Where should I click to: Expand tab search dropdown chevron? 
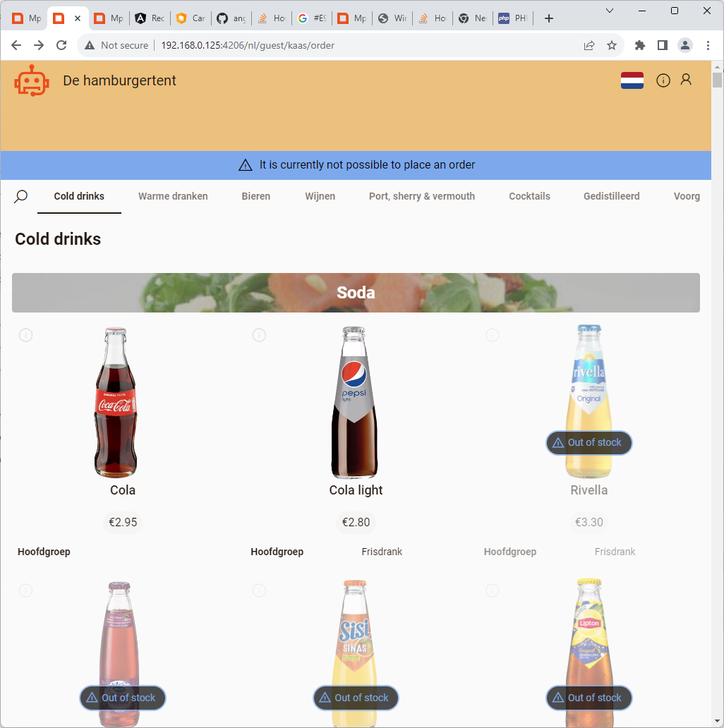pos(610,11)
